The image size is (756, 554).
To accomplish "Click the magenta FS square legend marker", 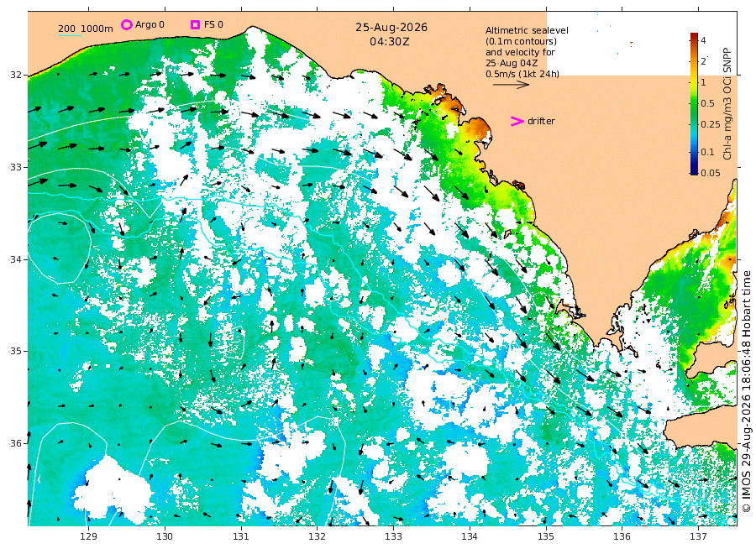I will pyautogui.click(x=195, y=24).
